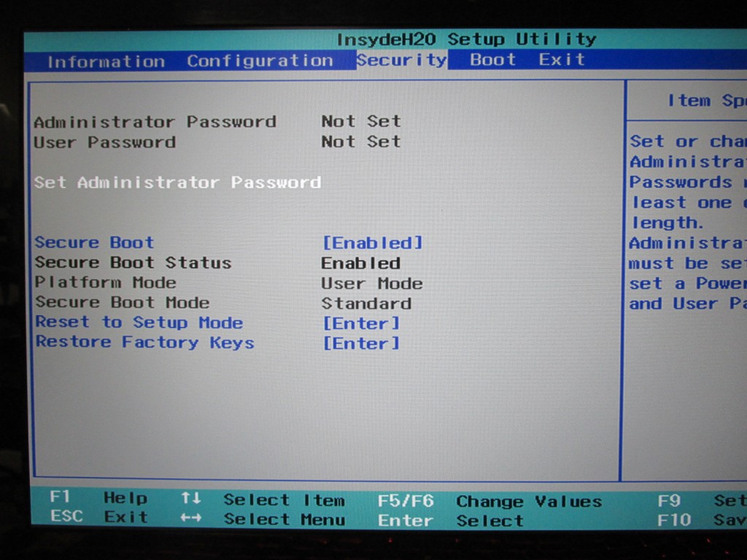Image resolution: width=747 pixels, height=560 pixels.
Task: Select Reset to Setup Mode
Action: (139, 322)
